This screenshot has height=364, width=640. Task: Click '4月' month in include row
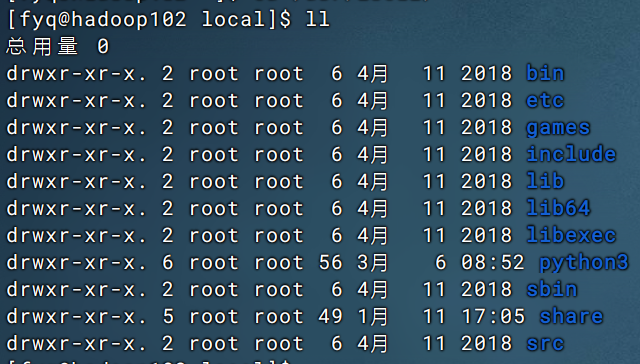click(x=372, y=154)
